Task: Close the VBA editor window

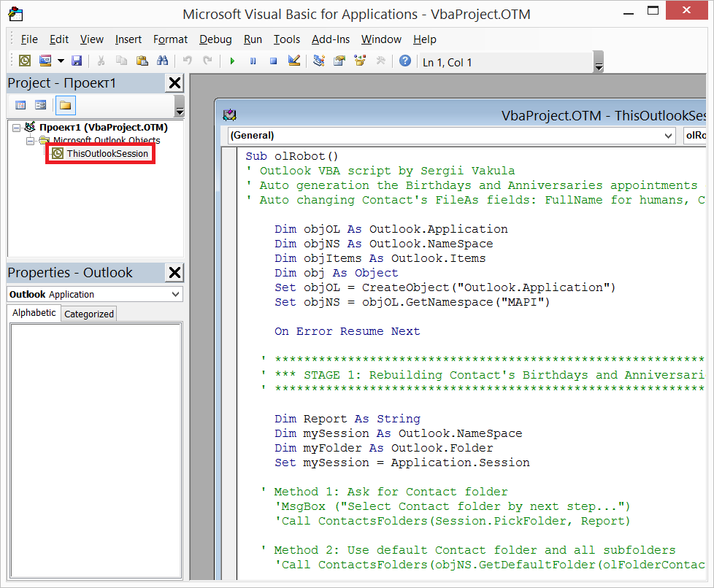Action: (x=686, y=10)
